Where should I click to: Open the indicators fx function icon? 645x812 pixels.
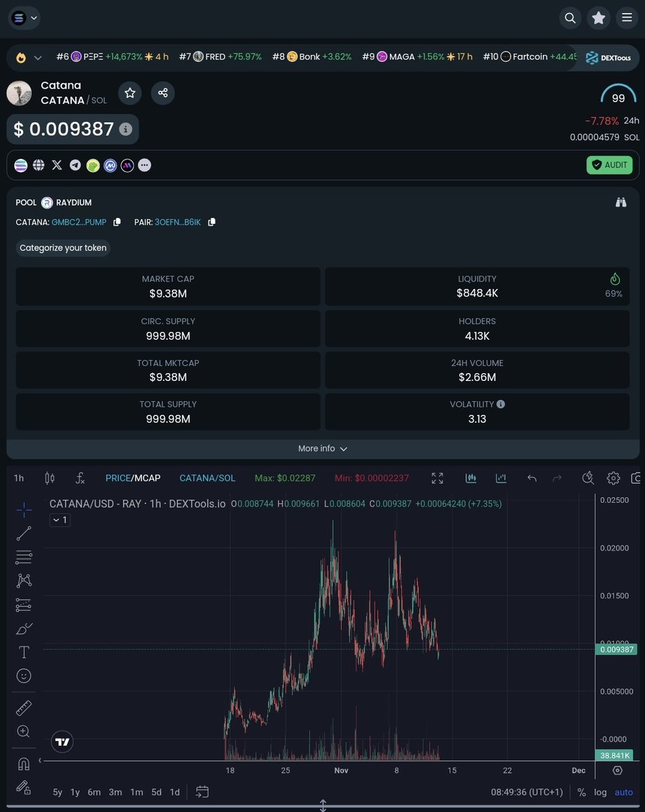(80, 478)
